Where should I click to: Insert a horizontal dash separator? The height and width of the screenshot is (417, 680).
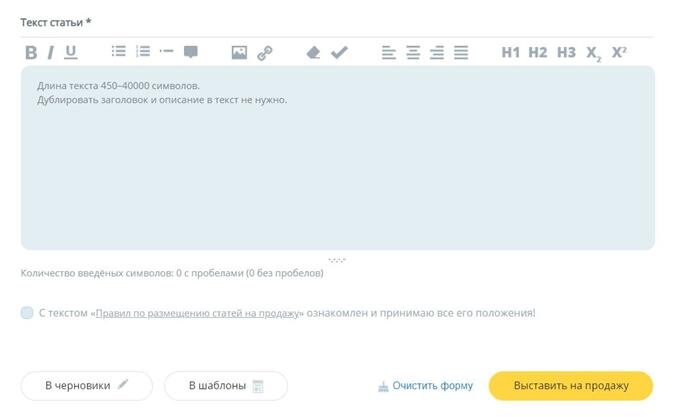point(167,52)
